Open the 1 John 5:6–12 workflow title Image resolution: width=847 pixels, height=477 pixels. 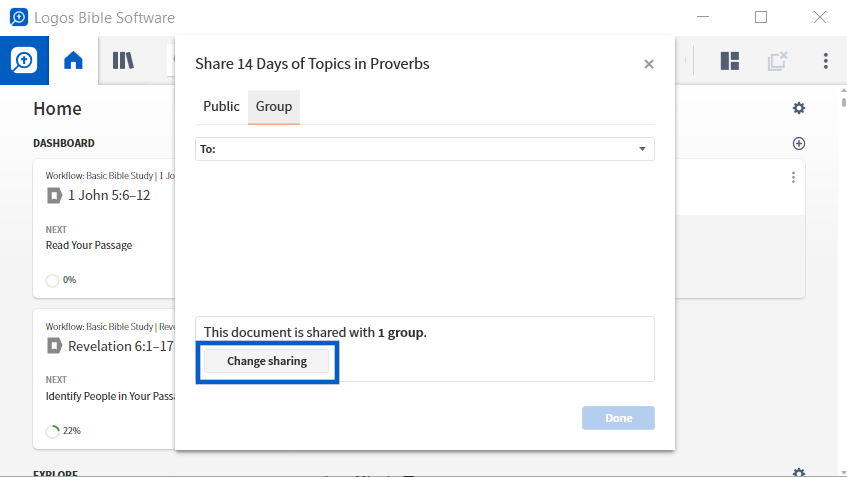pyautogui.click(x=109, y=195)
